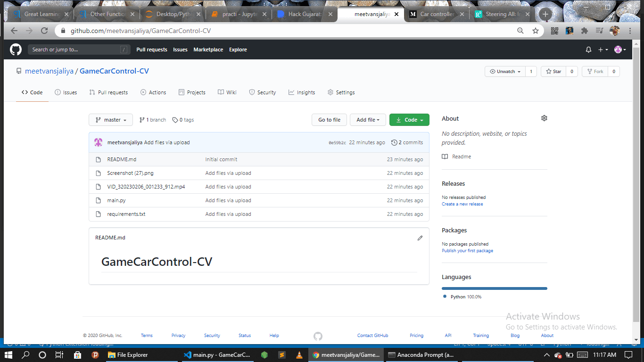Viewport: 644px width, 362px height.
Task: Show hidden system tray icons
Action: click(x=547, y=354)
